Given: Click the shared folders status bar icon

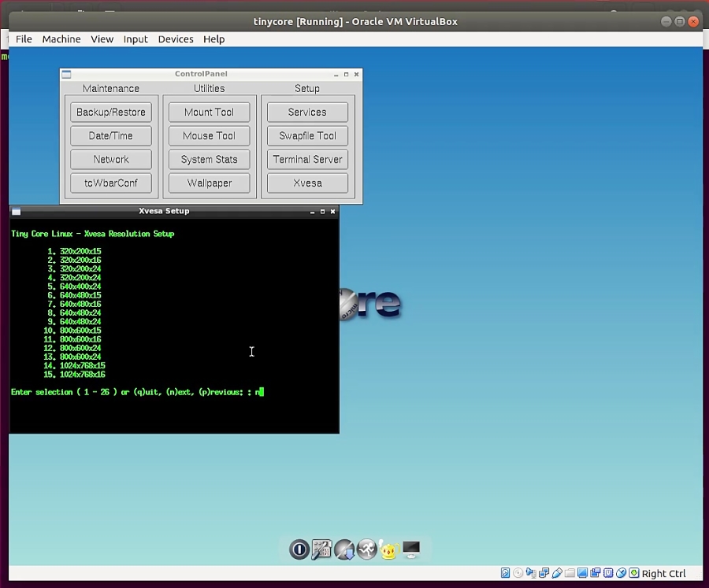Looking at the screenshot, I should (x=569, y=573).
